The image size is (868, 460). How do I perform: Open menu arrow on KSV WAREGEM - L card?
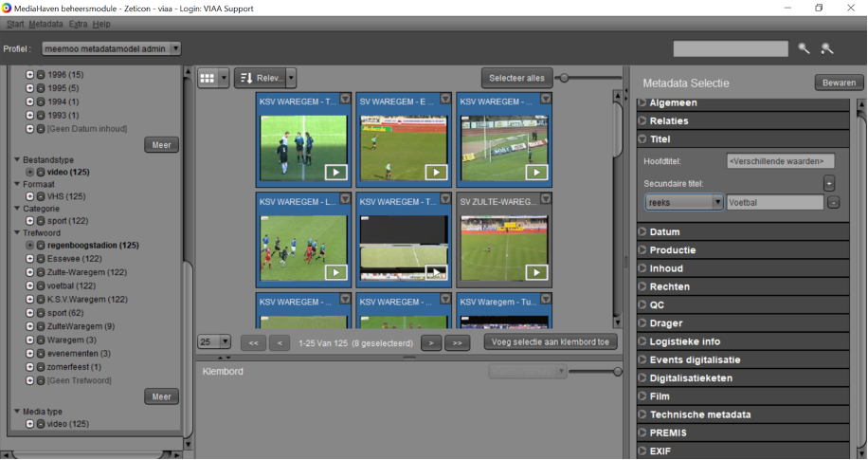(x=345, y=198)
